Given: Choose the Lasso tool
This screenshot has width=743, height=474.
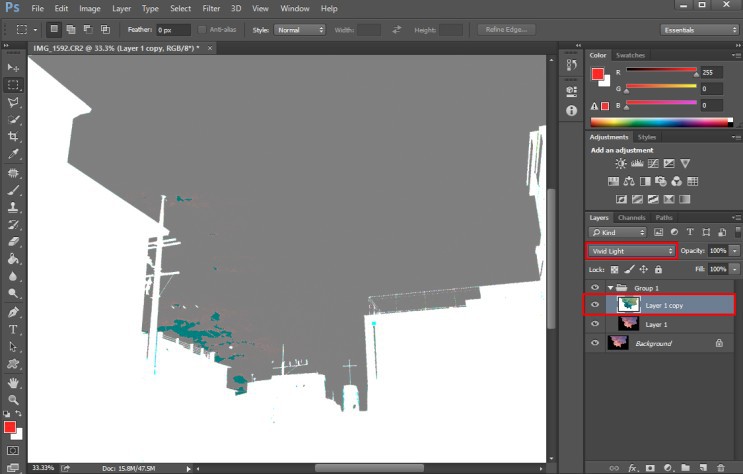Looking at the screenshot, I should tap(14, 102).
